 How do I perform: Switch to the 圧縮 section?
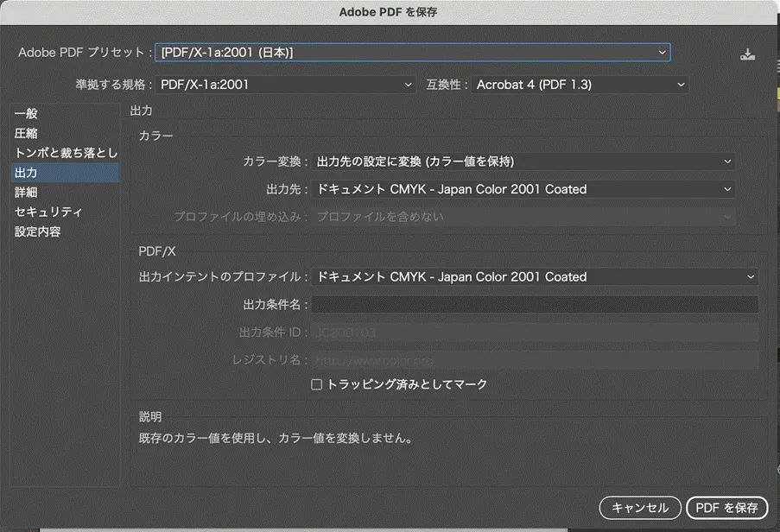click(x=28, y=133)
